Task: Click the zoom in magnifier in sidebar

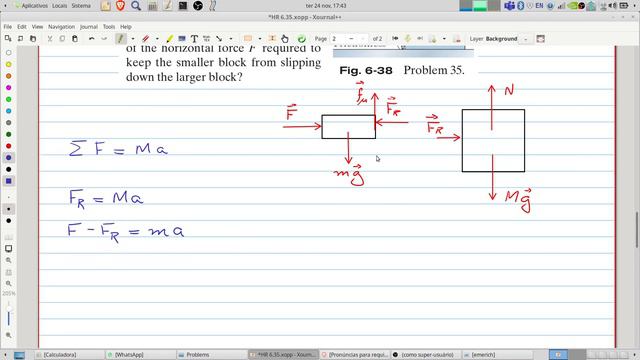Action: tap(9, 260)
